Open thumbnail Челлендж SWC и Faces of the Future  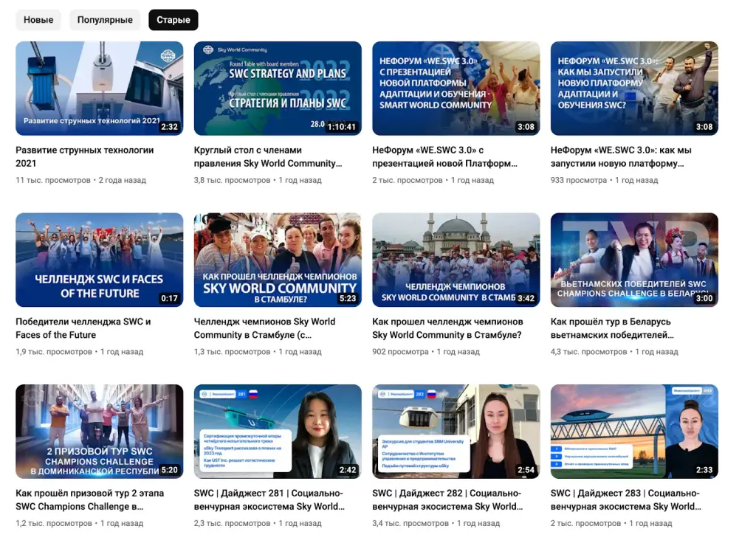(100, 260)
